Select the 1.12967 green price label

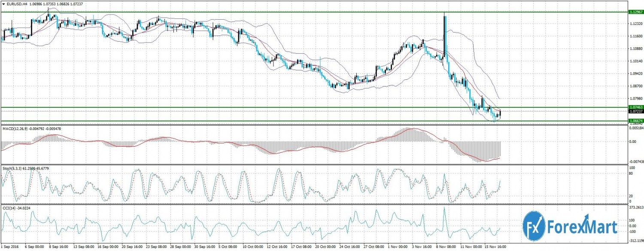pyautogui.click(x=635, y=12)
